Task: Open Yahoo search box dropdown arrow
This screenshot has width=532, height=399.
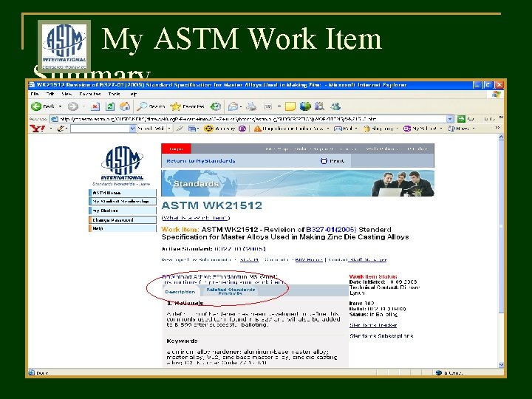Action: [x=132, y=129]
